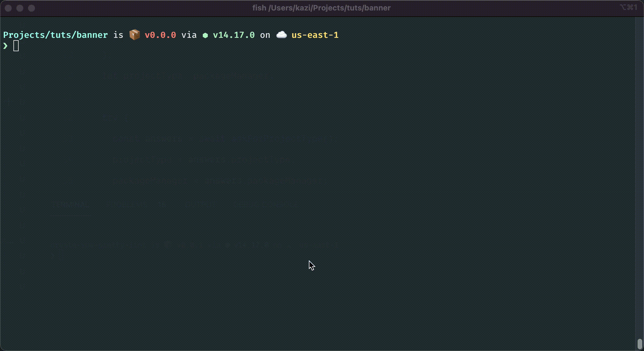Click the word "fish" in window title

coord(259,8)
